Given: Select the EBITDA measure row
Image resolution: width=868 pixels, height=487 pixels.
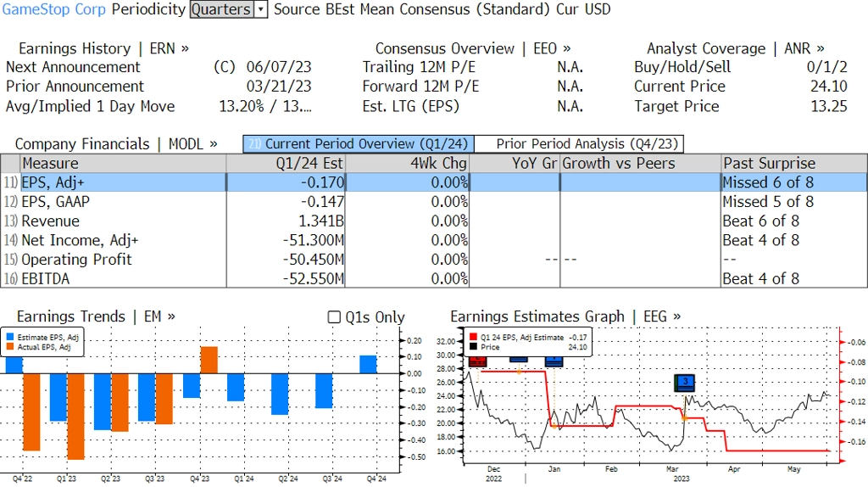Looking at the screenshot, I should click(433, 278).
